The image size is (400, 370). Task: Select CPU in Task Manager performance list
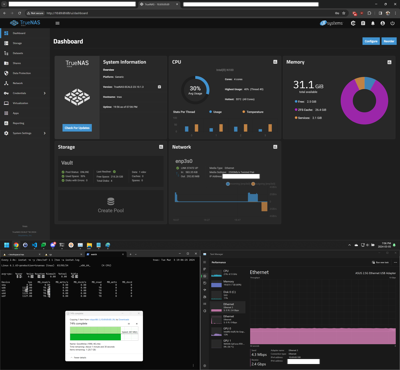228,273
